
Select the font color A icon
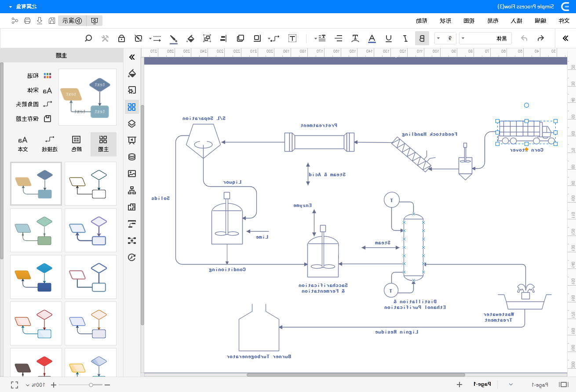point(372,38)
